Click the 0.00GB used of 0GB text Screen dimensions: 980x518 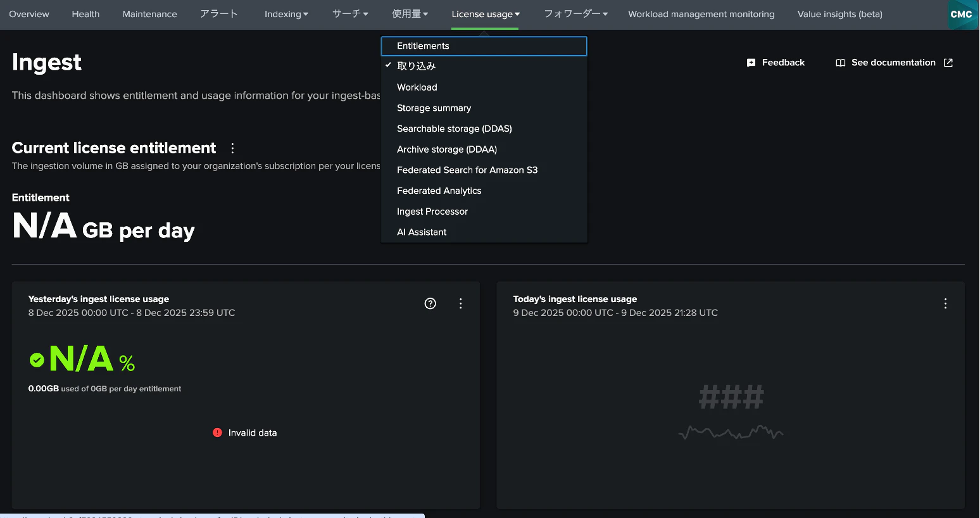pyautogui.click(x=104, y=389)
